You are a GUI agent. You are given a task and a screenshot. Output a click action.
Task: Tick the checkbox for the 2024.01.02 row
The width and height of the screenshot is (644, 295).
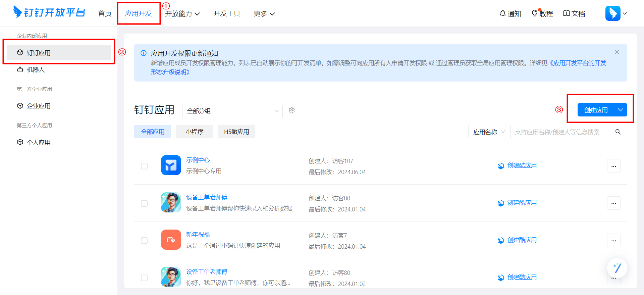pyautogui.click(x=144, y=278)
